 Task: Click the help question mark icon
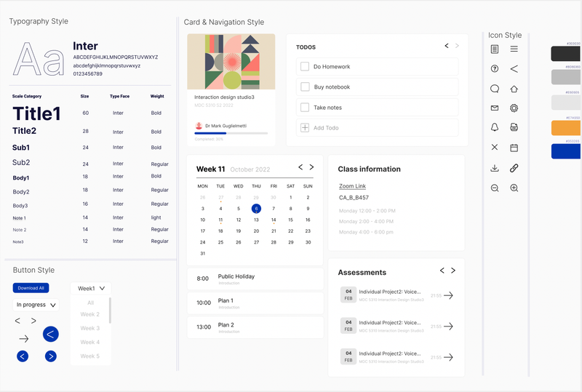pos(495,68)
